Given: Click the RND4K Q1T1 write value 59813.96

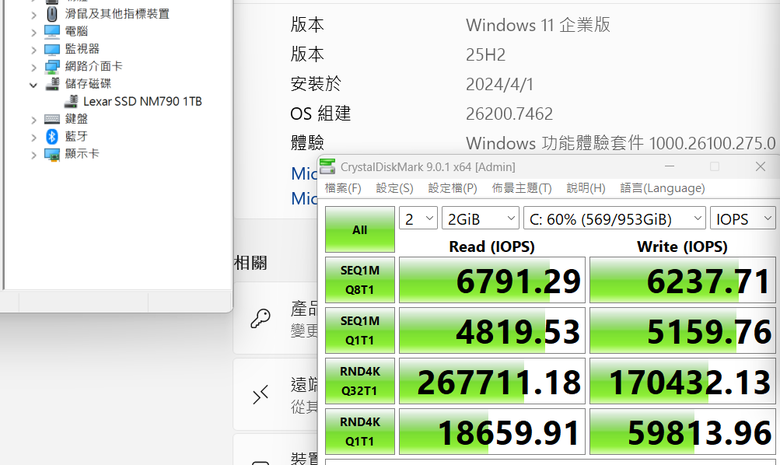Looking at the screenshot, I should click(x=682, y=432).
